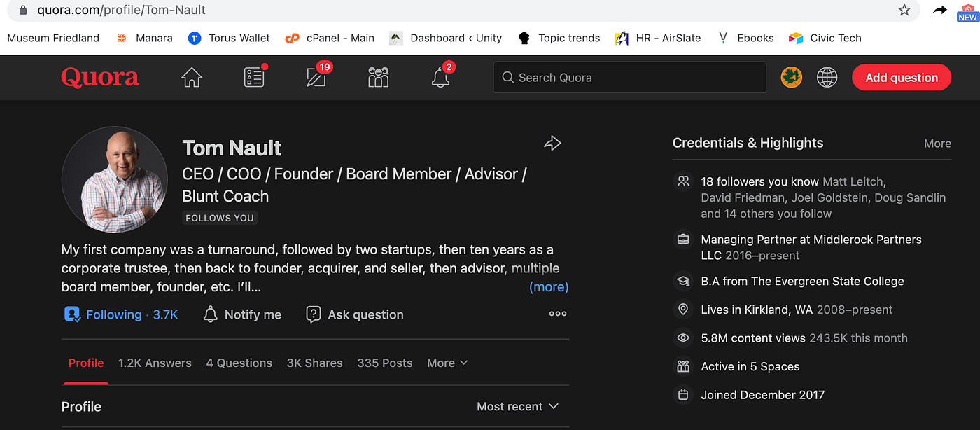Share Tom Nault's profile via arrow icon
Viewport: 980px width, 430px height.
[553, 144]
